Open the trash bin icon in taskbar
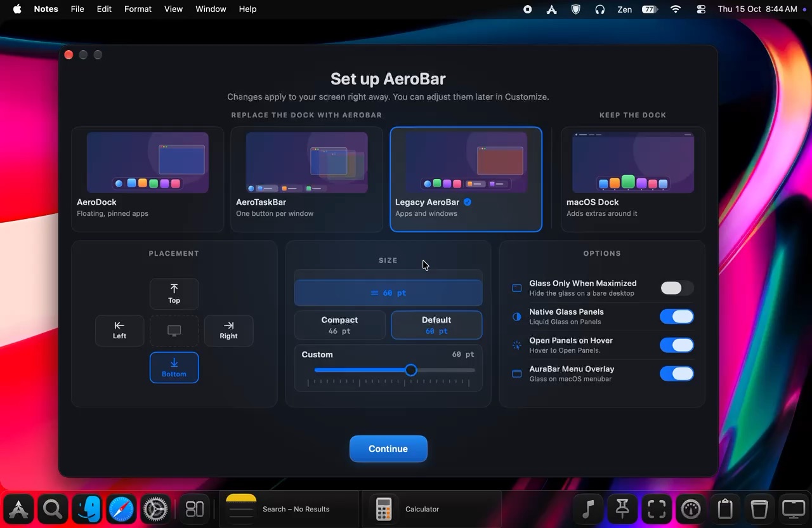The height and width of the screenshot is (528, 812). click(x=759, y=509)
